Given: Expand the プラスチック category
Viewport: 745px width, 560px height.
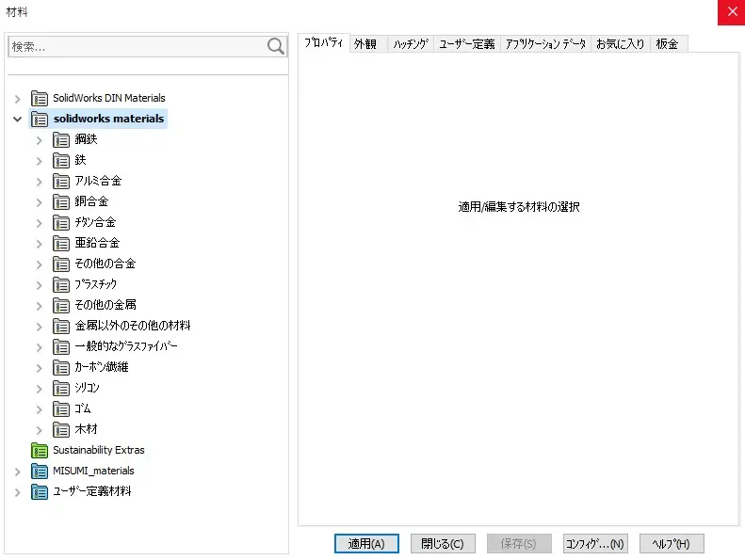Looking at the screenshot, I should click(40, 284).
